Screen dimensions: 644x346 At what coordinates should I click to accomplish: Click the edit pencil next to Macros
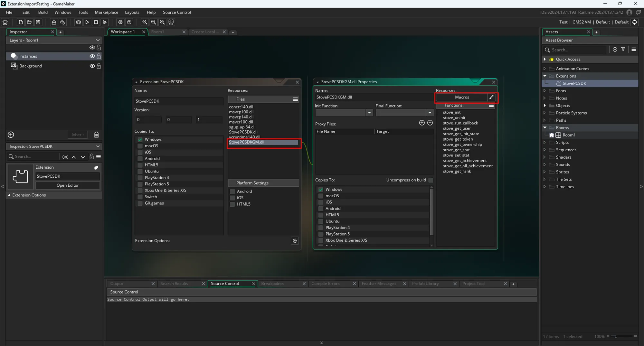point(491,97)
